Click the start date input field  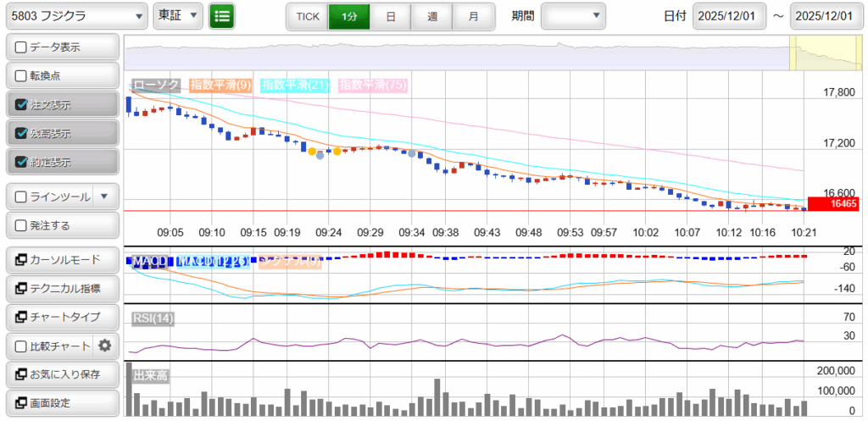pyautogui.click(x=729, y=16)
